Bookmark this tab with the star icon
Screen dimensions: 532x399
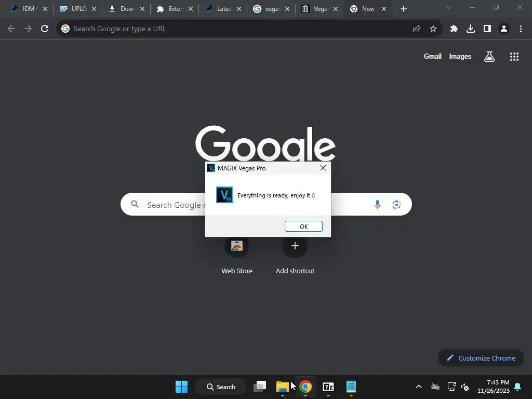(x=433, y=29)
